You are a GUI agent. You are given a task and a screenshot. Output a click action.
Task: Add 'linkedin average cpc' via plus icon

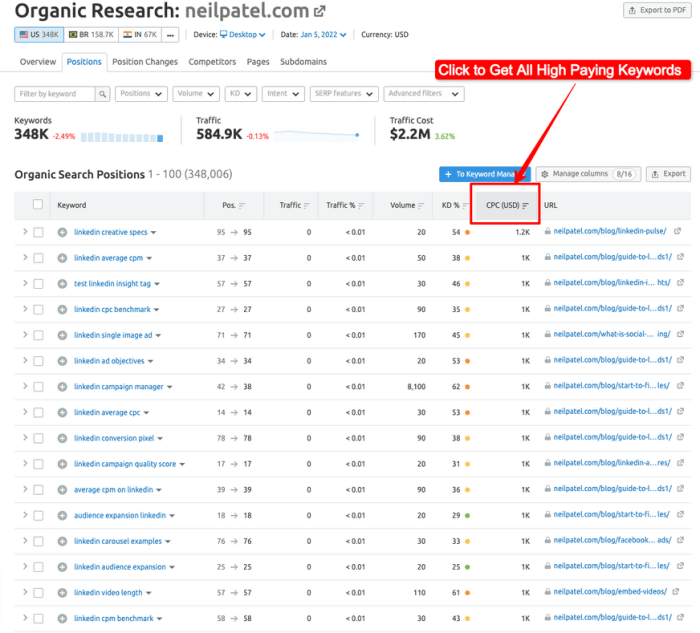click(x=62, y=412)
